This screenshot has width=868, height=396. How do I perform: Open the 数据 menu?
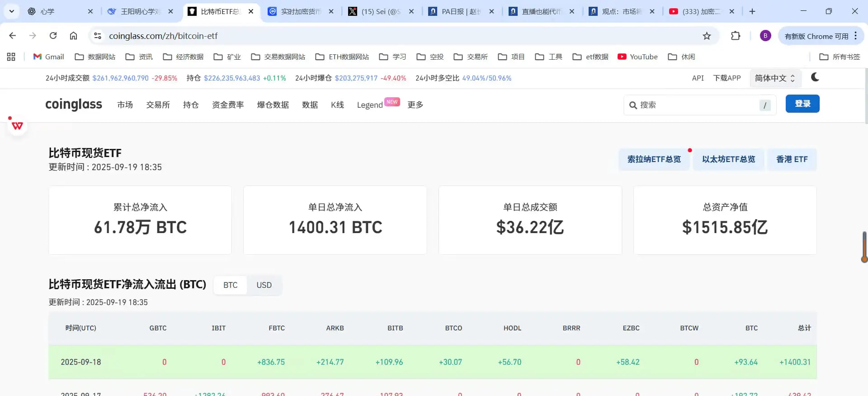click(x=310, y=105)
